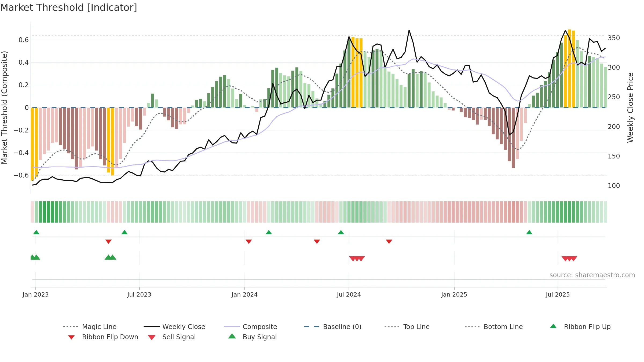Click the ribbon flip down marker in May 2024

tap(317, 242)
